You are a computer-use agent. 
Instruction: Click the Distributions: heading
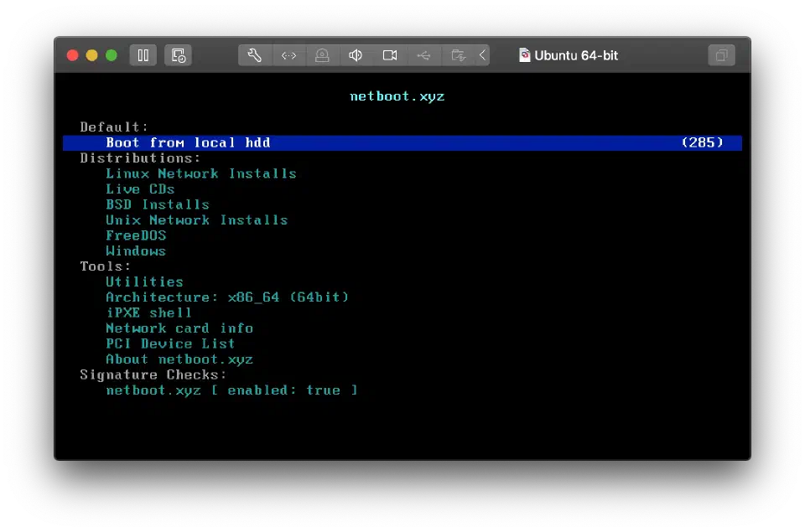[x=140, y=158]
